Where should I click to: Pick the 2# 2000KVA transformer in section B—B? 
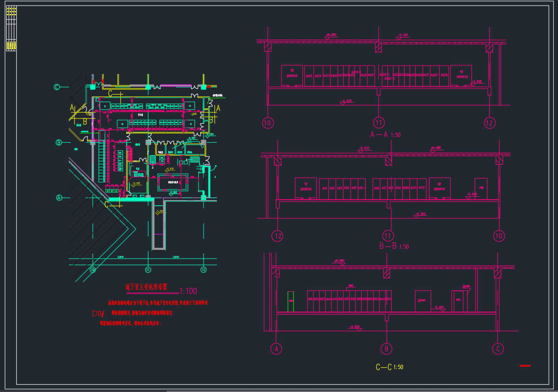click(439, 188)
